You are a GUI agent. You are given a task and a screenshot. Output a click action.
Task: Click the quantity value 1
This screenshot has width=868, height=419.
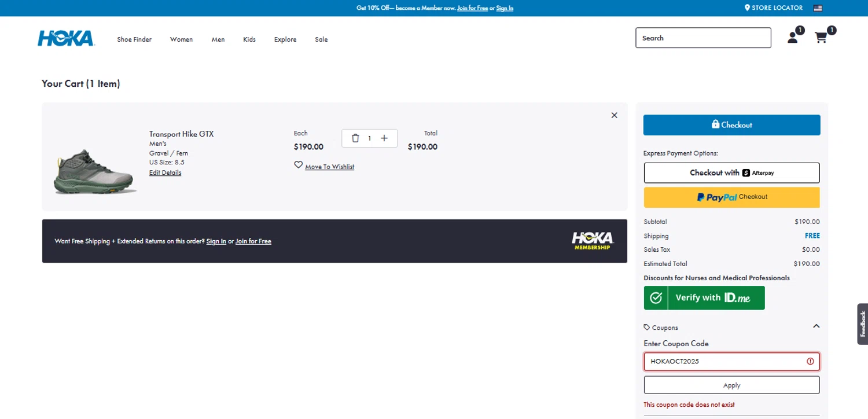click(x=369, y=138)
